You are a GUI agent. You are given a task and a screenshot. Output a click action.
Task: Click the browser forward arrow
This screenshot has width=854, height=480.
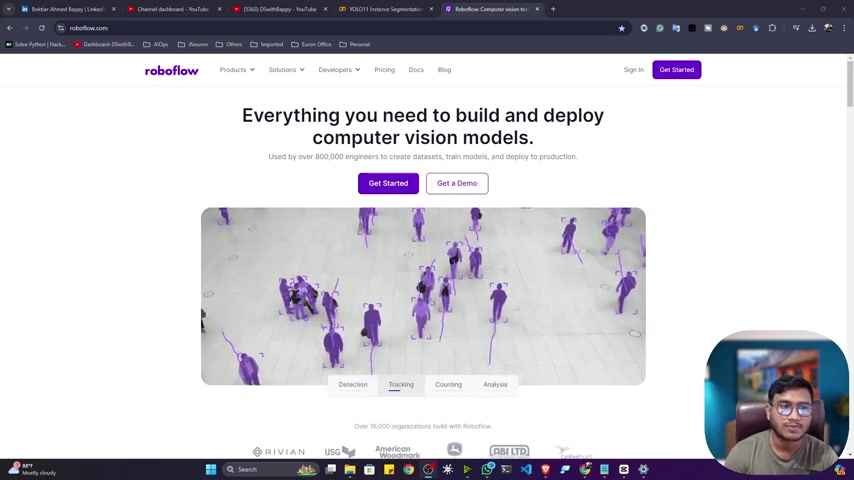25,28
